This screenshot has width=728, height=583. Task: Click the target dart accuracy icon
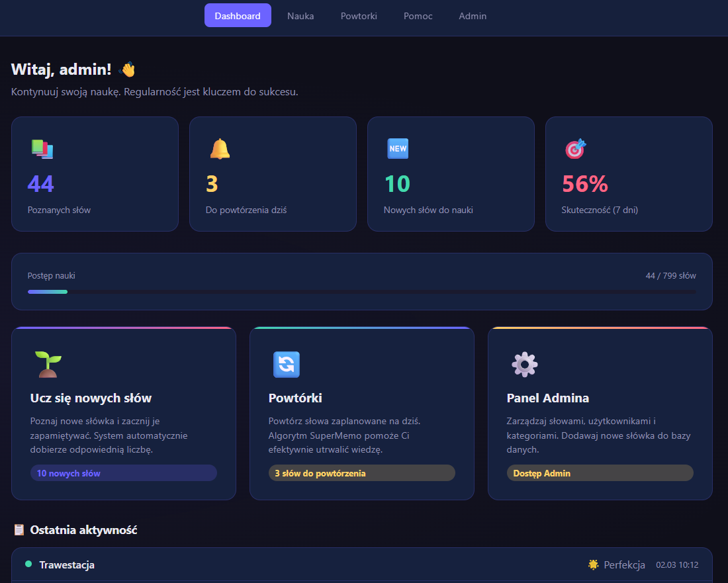[x=576, y=149]
